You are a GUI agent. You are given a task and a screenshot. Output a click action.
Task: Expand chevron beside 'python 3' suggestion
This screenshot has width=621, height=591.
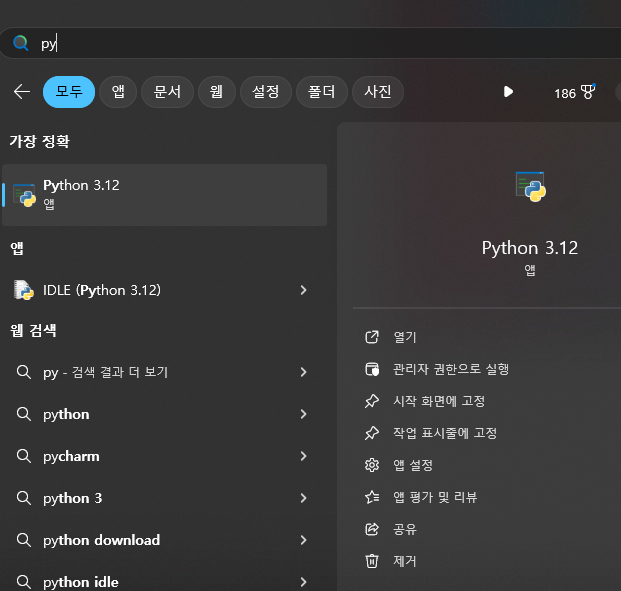[303, 498]
